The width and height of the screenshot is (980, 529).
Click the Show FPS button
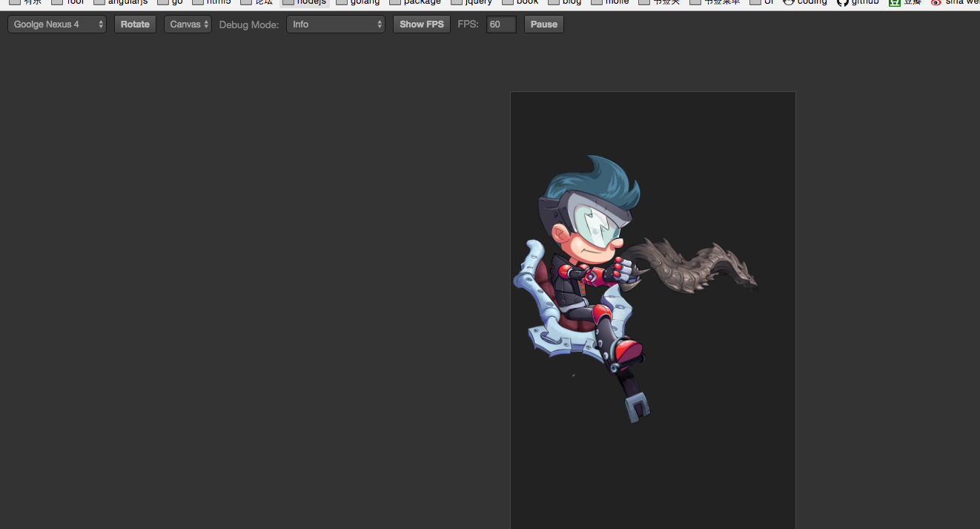click(x=422, y=24)
